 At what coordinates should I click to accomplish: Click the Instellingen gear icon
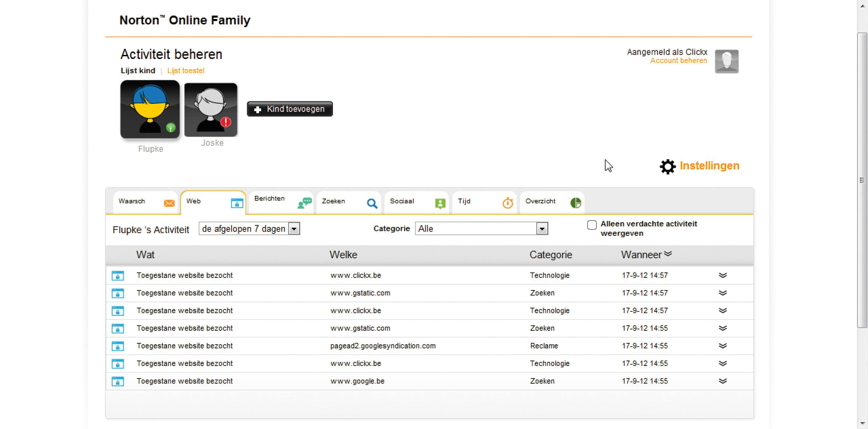[667, 166]
